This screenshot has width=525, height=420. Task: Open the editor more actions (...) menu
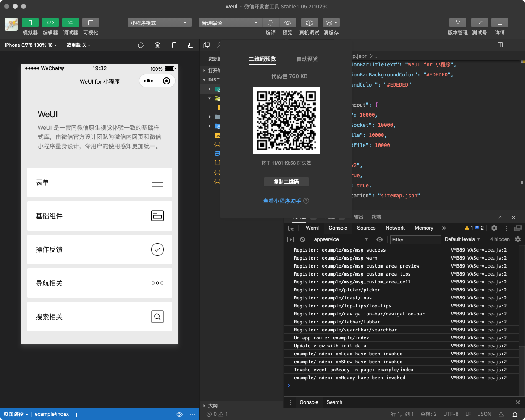(514, 45)
